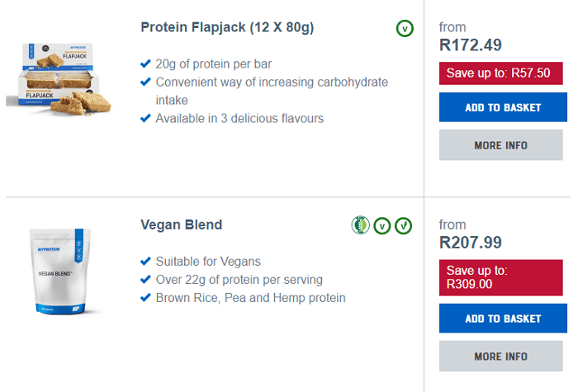Viewport: 578px width, 392px height.
Task: Open More Info for Vegan Blend
Action: [503, 357]
